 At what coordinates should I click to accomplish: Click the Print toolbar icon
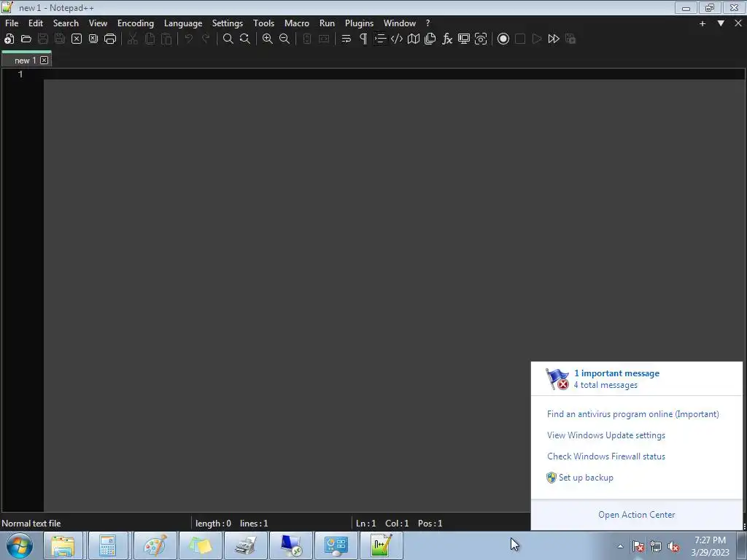[110, 39]
